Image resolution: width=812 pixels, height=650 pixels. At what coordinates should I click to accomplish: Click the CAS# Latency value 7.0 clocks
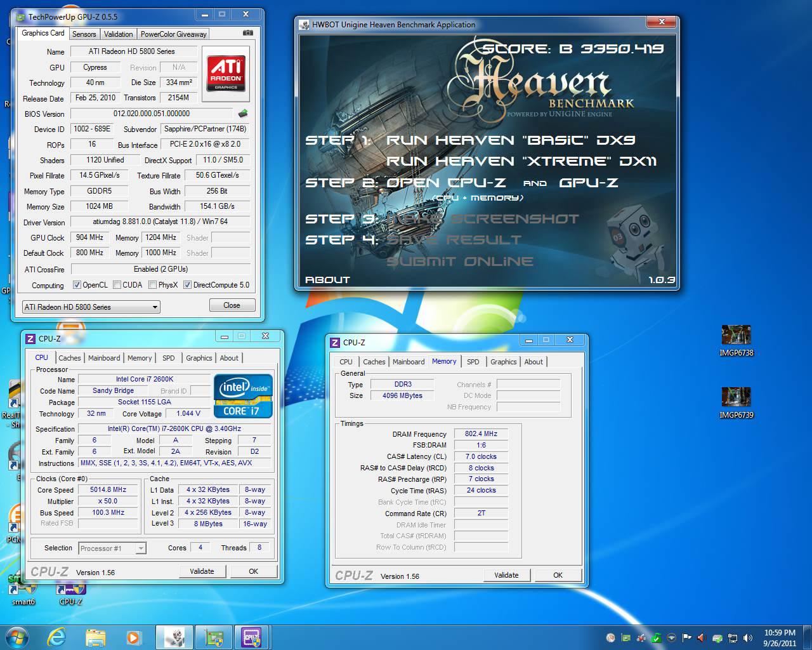pos(481,456)
